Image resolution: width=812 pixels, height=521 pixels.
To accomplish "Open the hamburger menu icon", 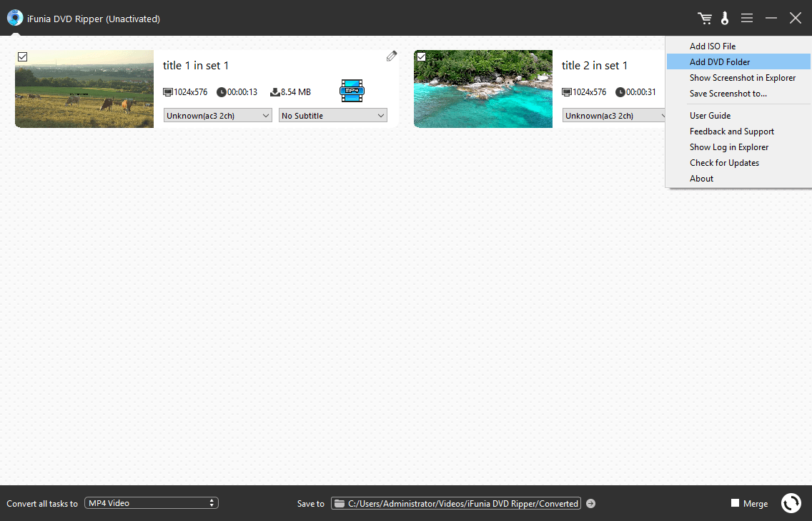I will click(x=747, y=19).
